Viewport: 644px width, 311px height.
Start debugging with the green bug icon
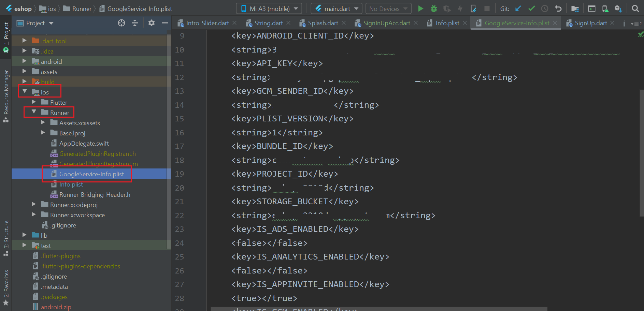tap(433, 9)
